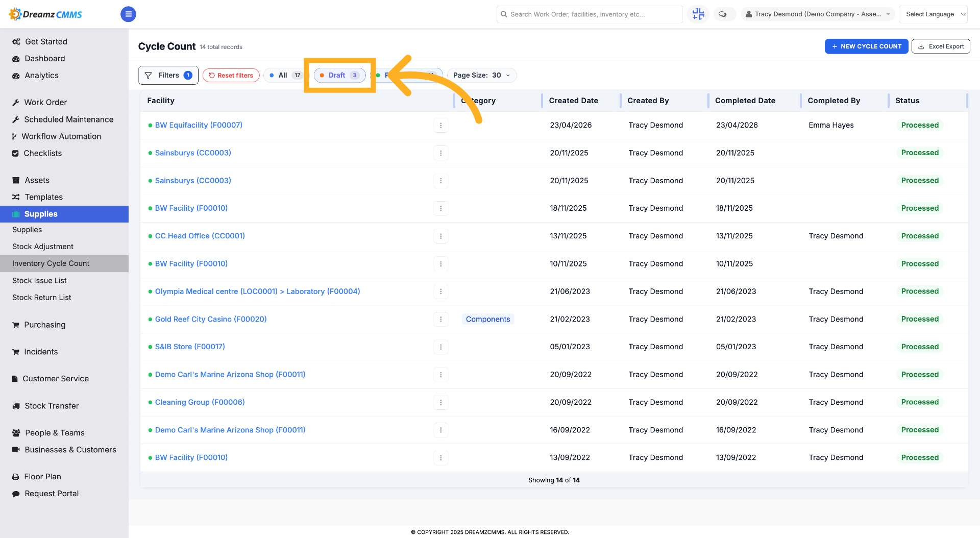
Task: Click the Request Portal icon
Action: click(x=16, y=494)
